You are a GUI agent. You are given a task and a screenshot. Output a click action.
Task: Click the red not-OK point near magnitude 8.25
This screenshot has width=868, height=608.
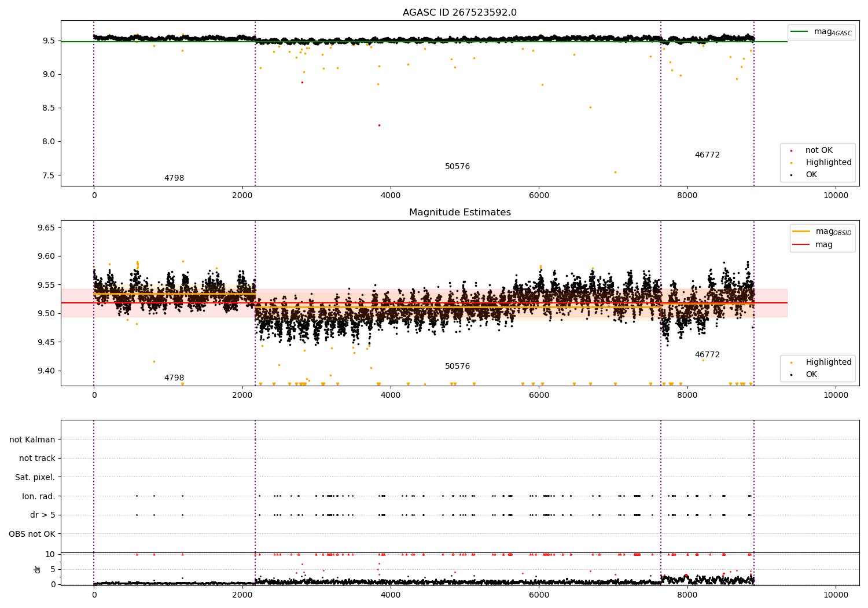[379, 125]
